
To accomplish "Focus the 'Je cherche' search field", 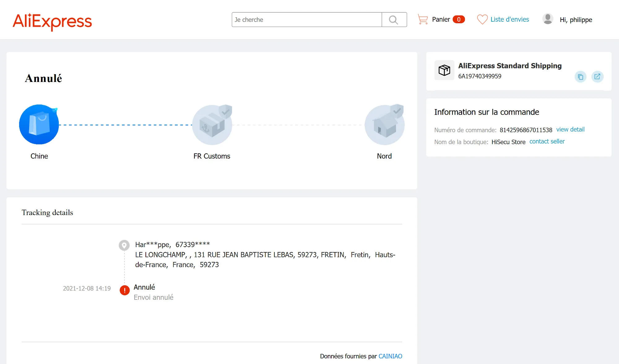I will click(x=306, y=20).
